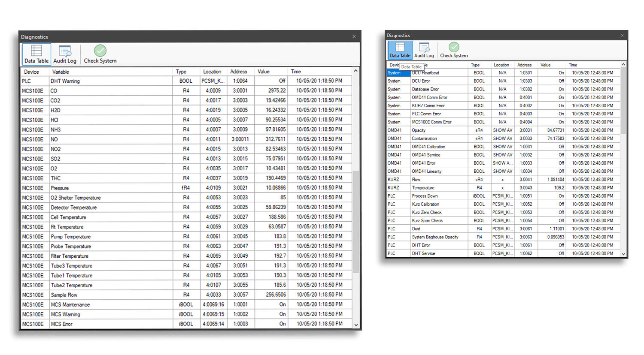Select the Cell Temperature variable cell
The width and height of the screenshot is (644, 355).
[x=111, y=217]
